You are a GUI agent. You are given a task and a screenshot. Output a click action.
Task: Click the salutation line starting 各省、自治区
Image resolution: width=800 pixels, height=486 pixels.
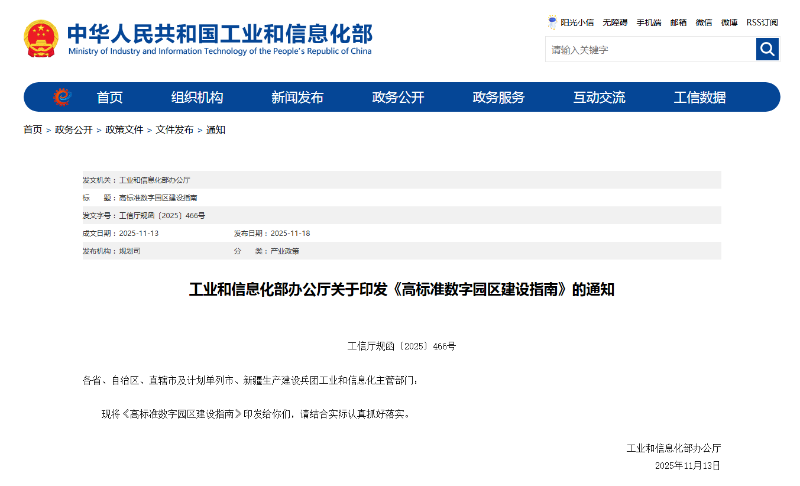pyautogui.click(x=250, y=380)
